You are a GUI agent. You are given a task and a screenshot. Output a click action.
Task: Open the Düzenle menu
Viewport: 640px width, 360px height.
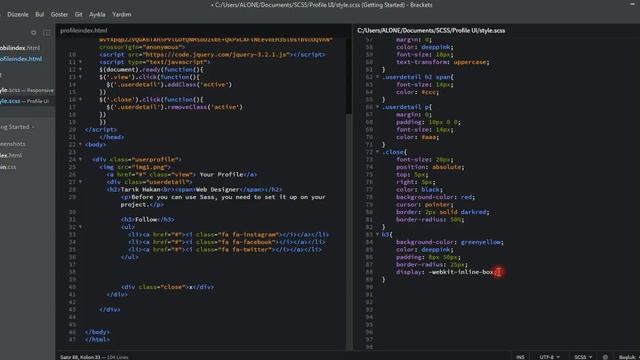coord(18,14)
